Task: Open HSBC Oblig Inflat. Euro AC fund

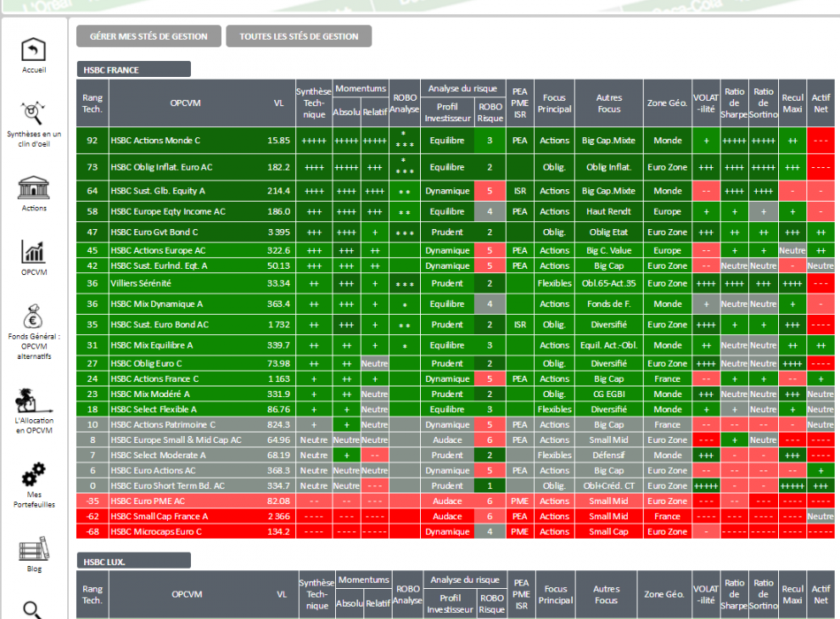Action: click(161, 167)
